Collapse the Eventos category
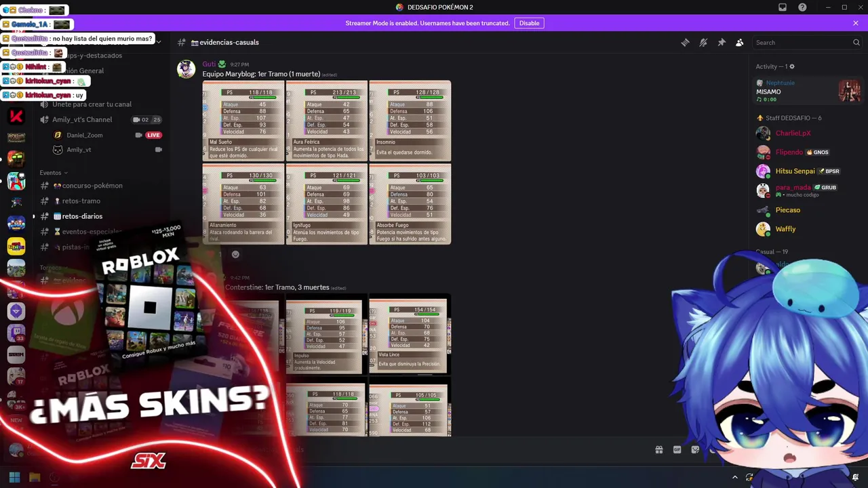Image resolution: width=868 pixels, height=488 pixels. point(54,173)
